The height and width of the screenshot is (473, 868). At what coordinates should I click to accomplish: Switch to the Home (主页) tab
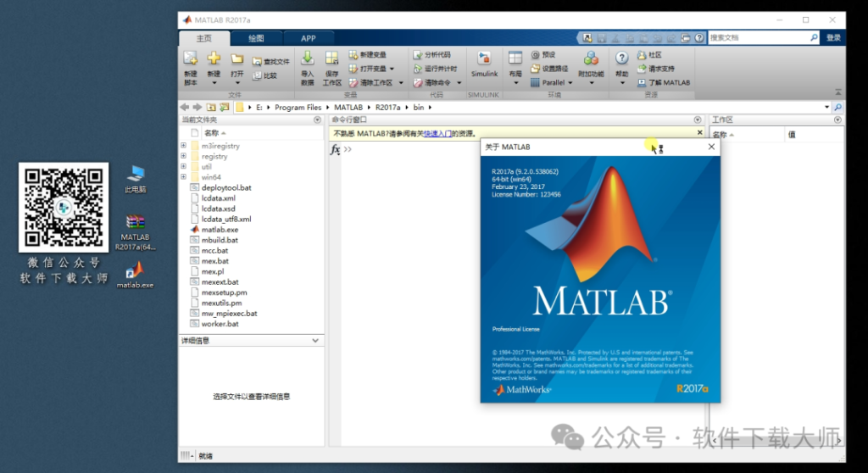203,38
